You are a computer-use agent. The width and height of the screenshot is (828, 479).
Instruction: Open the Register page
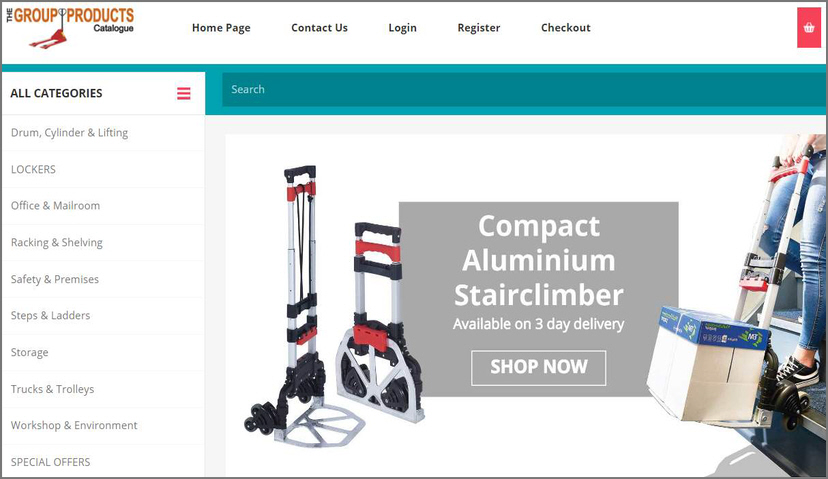[478, 28]
